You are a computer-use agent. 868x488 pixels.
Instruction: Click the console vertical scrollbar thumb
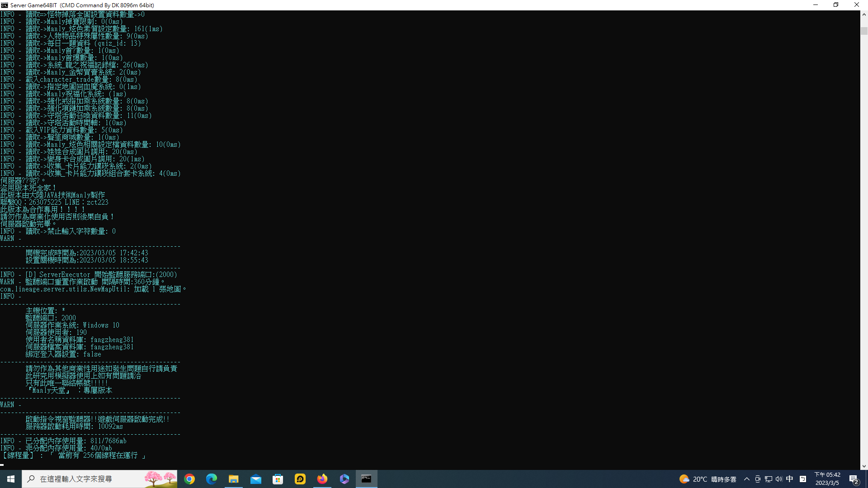[x=864, y=31]
